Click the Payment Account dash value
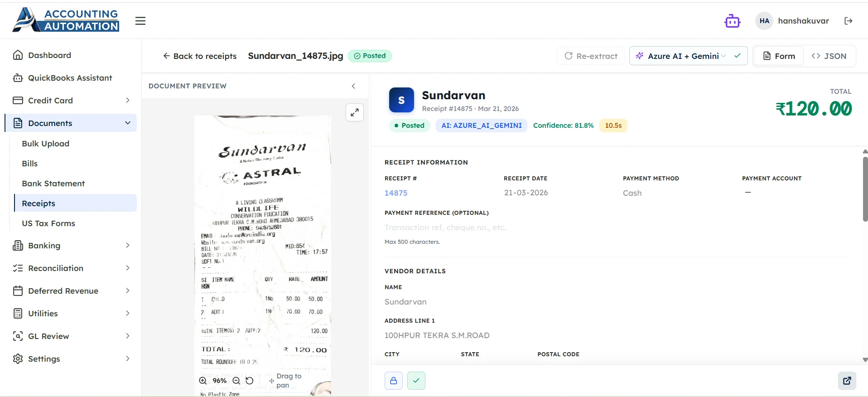 tap(748, 193)
